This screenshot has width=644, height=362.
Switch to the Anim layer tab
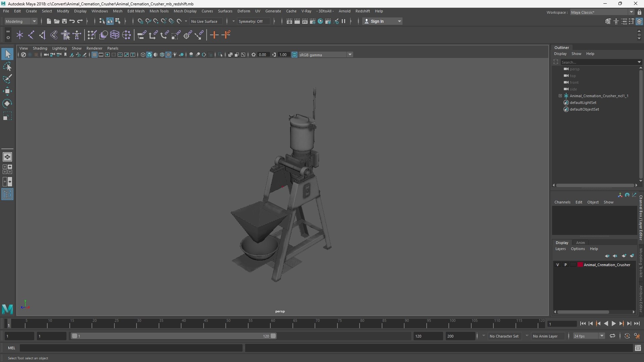[581, 243]
